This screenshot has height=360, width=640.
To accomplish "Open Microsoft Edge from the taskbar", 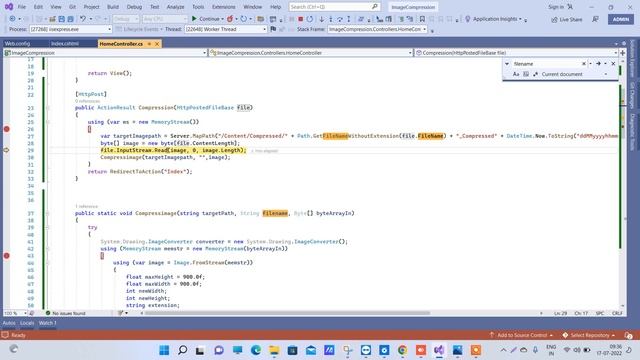I will 256,350.
